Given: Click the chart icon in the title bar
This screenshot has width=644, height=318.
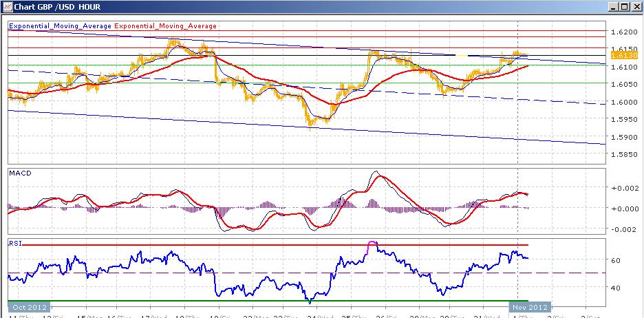Looking at the screenshot, I should [8, 6].
